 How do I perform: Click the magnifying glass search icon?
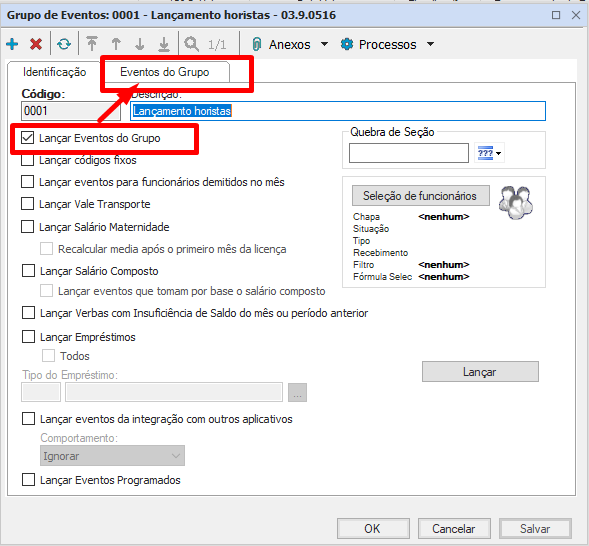[192, 44]
